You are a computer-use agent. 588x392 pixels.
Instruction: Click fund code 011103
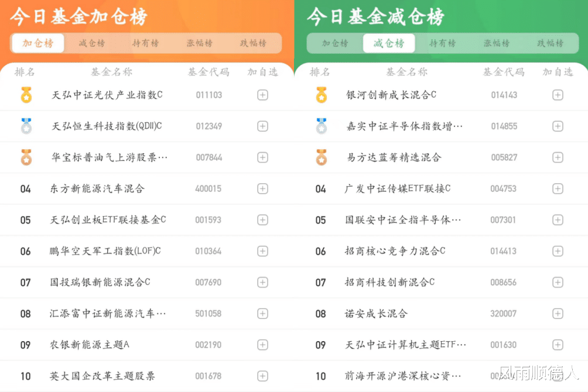[x=209, y=95]
